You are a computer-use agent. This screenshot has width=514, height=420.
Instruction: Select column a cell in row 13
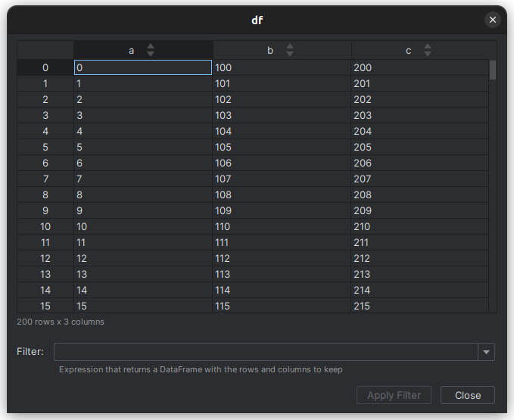tap(143, 274)
